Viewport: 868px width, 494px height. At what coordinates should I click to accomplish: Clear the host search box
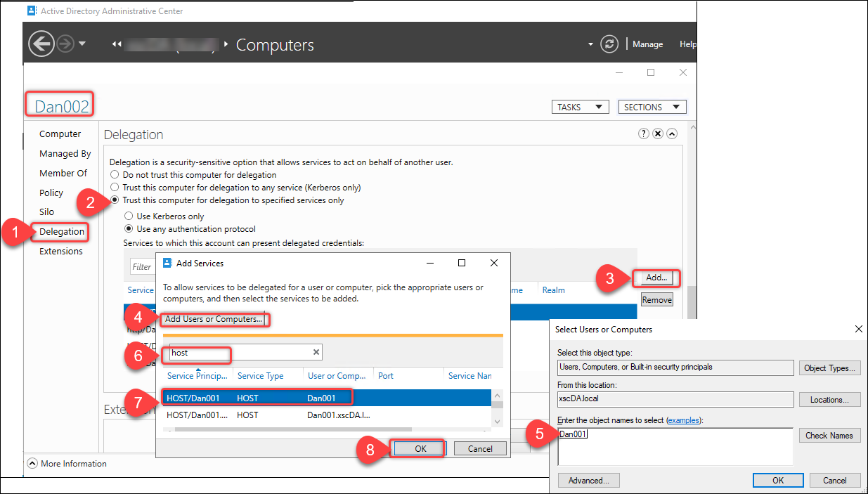[316, 352]
